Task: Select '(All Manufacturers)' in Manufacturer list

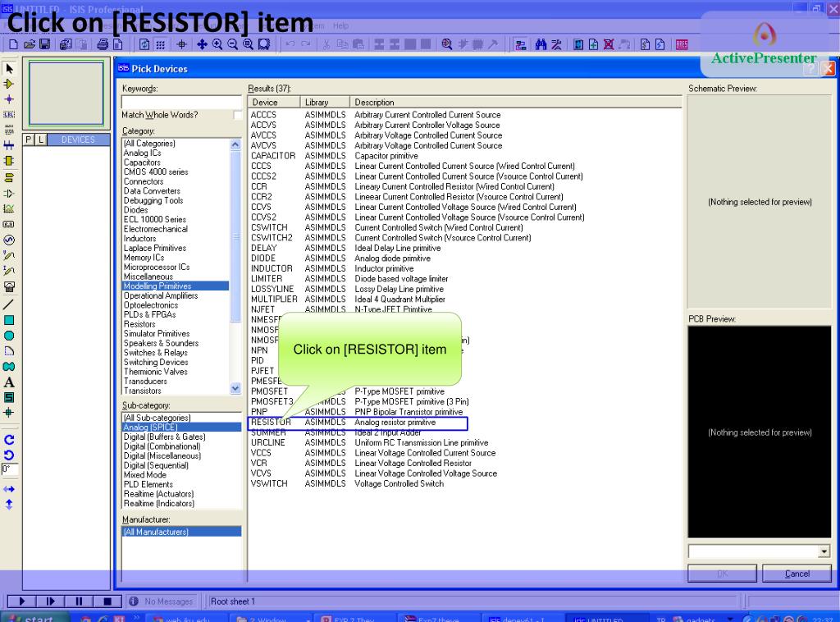Action: (181, 532)
